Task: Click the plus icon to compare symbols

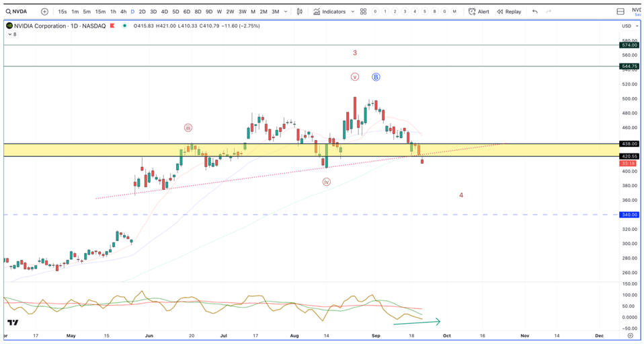Action: pyautogui.click(x=44, y=11)
